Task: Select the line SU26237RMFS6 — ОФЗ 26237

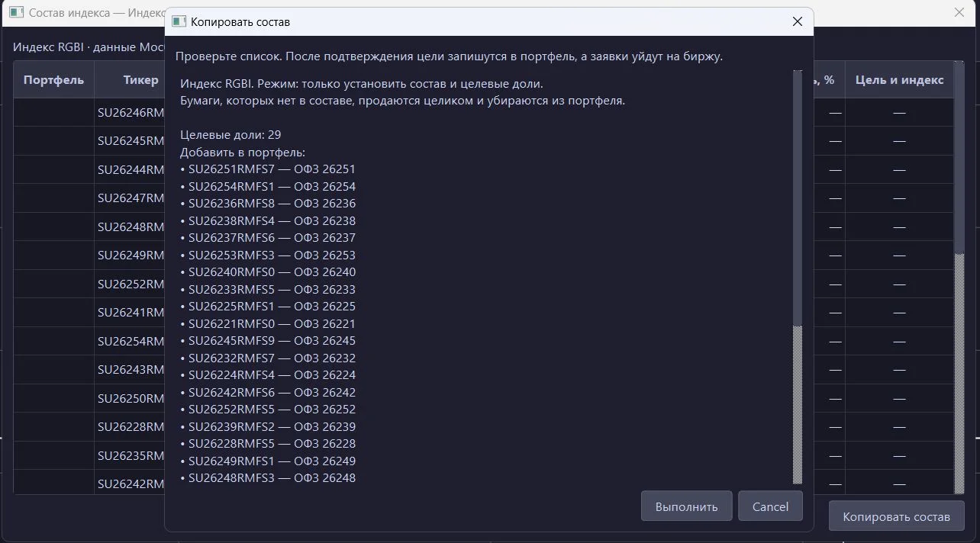Action: click(x=268, y=238)
